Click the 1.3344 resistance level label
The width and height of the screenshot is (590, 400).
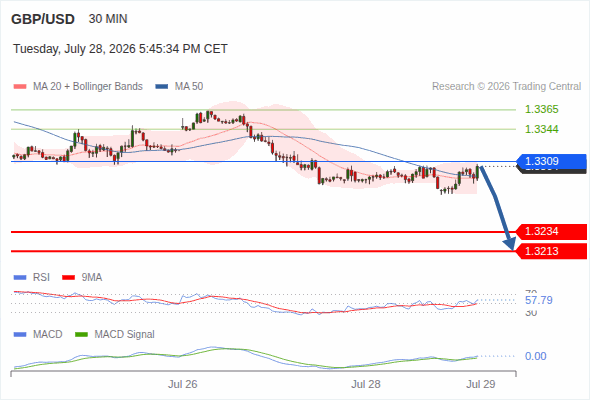click(x=541, y=129)
